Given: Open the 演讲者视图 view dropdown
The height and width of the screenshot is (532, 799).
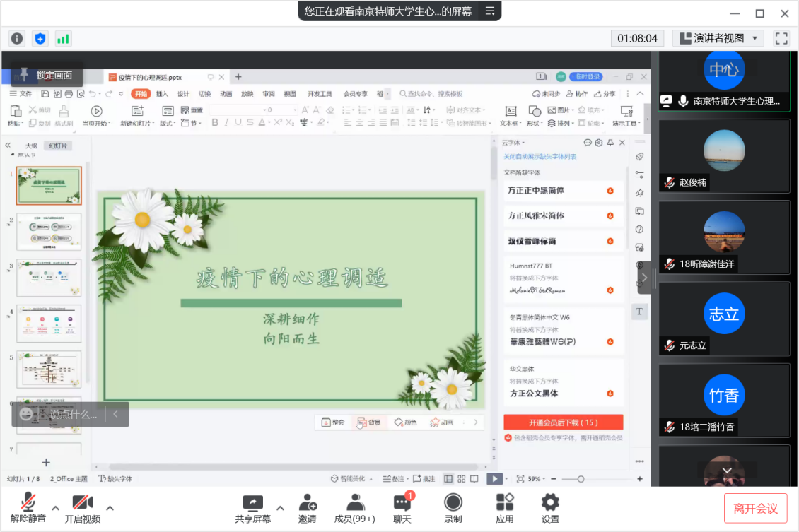Looking at the screenshot, I should 718,38.
